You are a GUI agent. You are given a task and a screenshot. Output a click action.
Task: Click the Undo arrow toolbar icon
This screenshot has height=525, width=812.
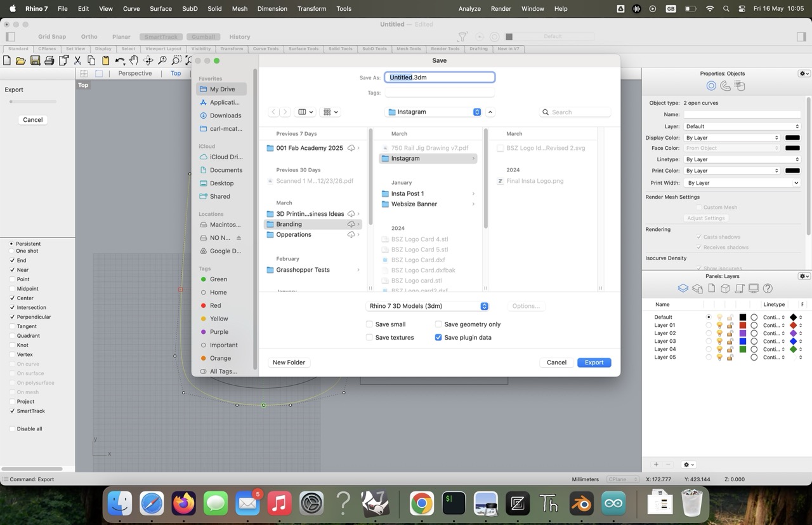(x=119, y=60)
